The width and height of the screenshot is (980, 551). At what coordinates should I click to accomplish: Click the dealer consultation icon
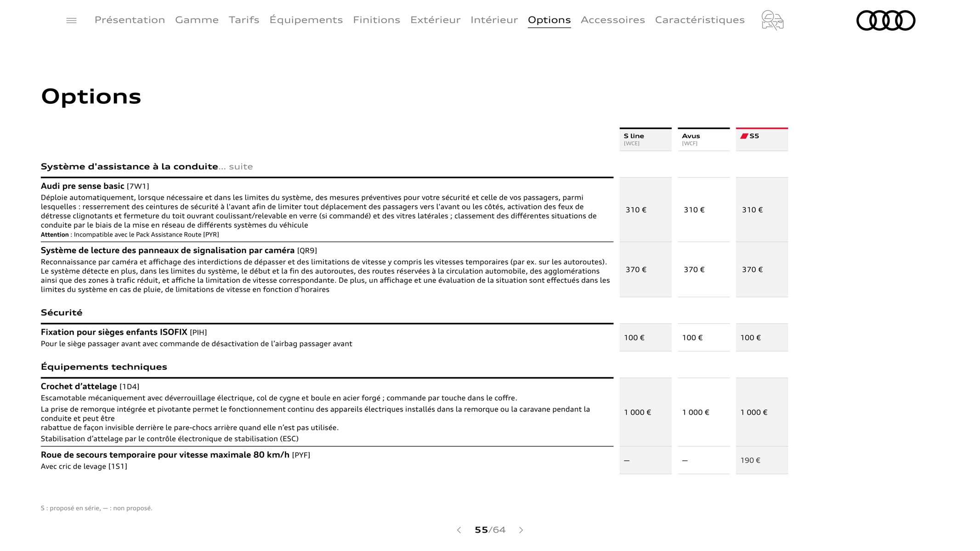click(x=772, y=20)
